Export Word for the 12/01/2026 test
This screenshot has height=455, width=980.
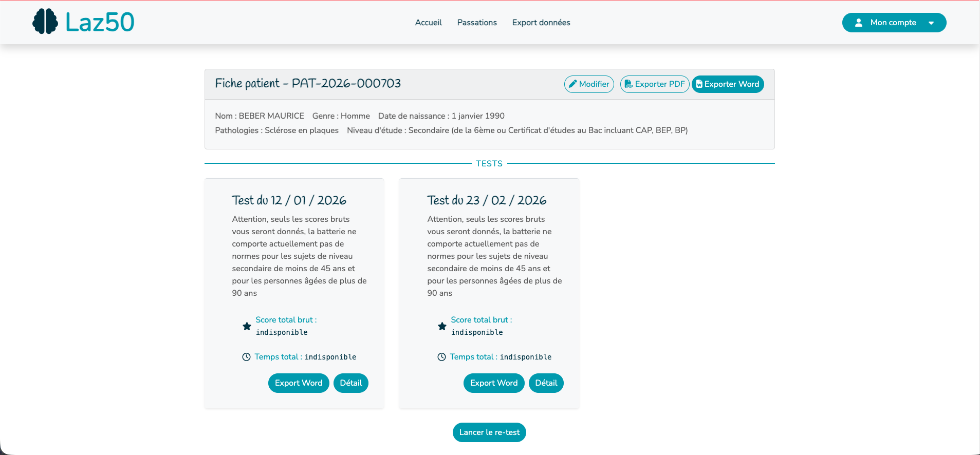299,383
